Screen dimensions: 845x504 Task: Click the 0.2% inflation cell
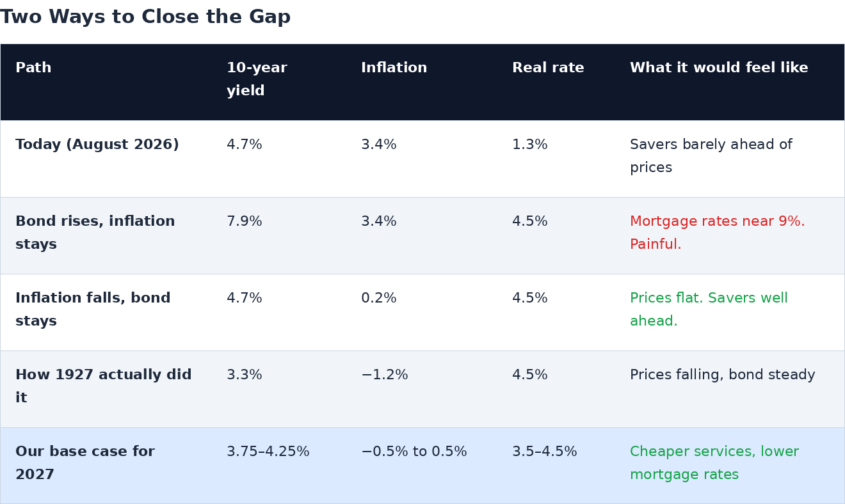tap(379, 299)
